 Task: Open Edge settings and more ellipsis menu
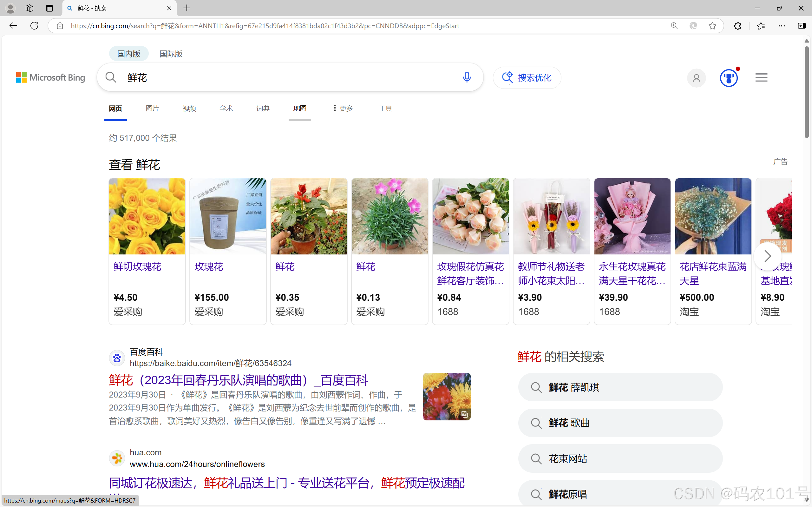click(782, 26)
